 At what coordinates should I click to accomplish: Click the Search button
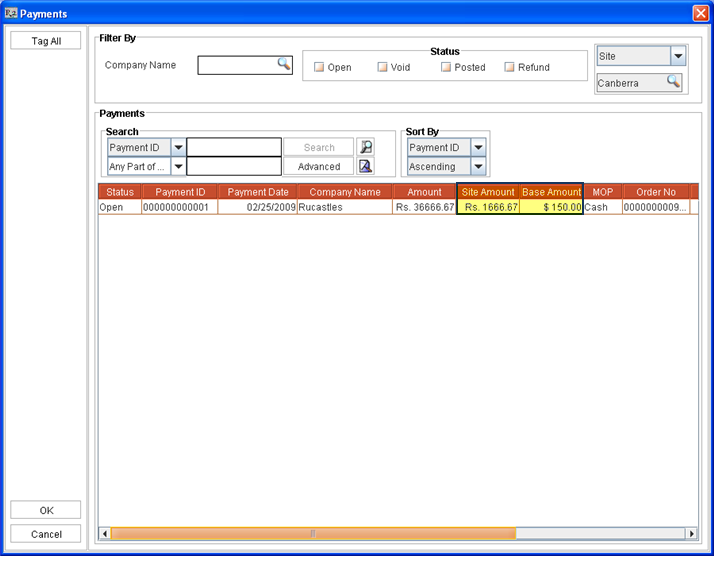pos(319,147)
